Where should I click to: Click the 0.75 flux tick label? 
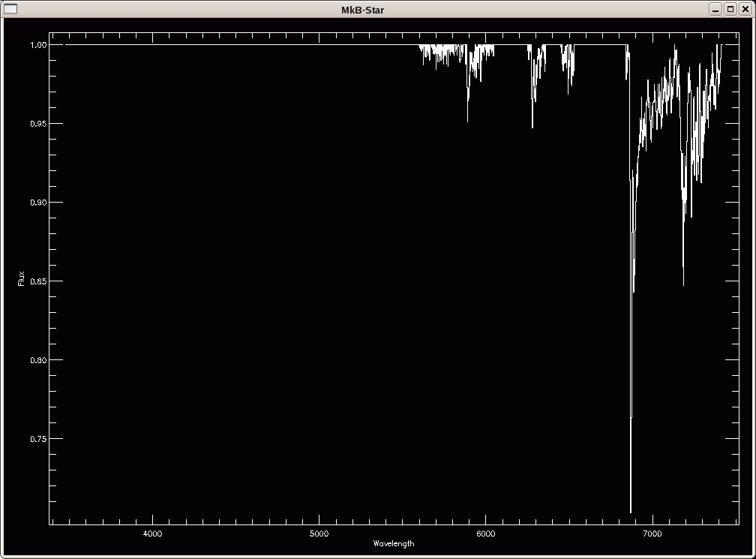point(37,439)
